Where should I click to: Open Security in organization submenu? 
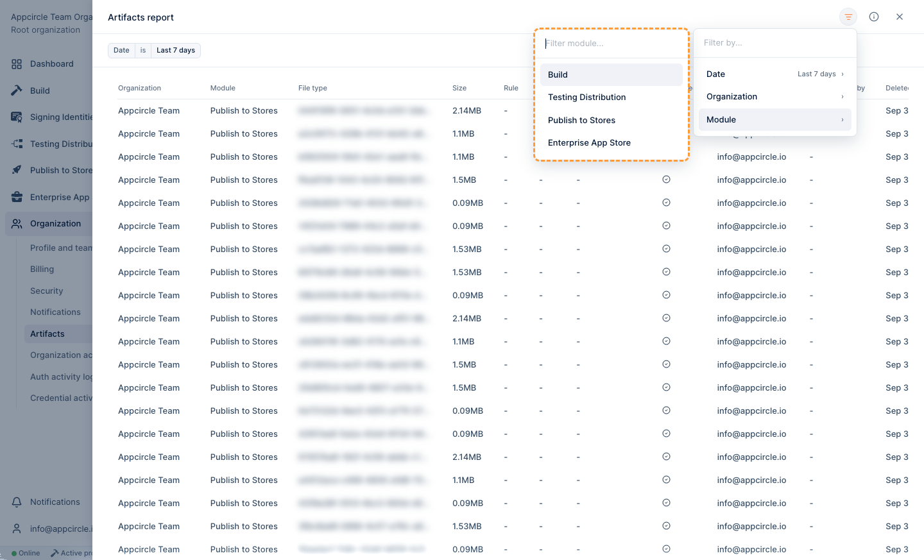click(47, 291)
